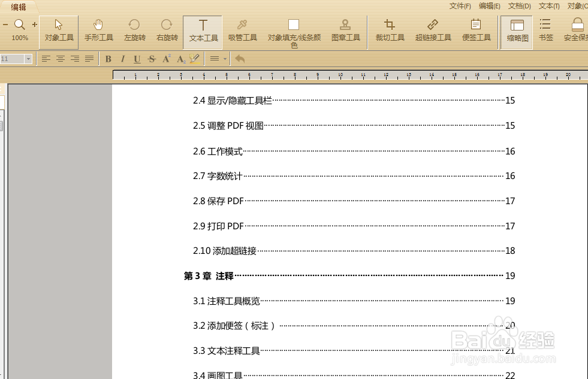Open the 对象 menu
The height and width of the screenshot is (379, 588).
pyautogui.click(x=577, y=6)
